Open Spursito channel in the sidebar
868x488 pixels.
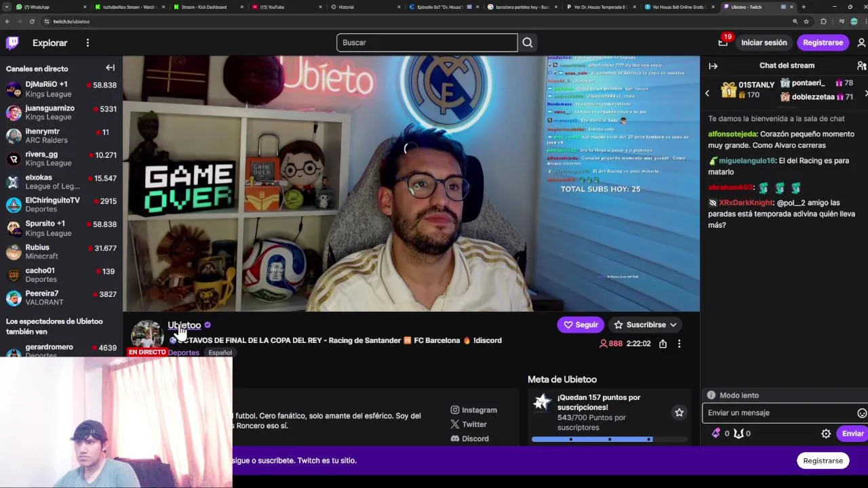pos(61,228)
